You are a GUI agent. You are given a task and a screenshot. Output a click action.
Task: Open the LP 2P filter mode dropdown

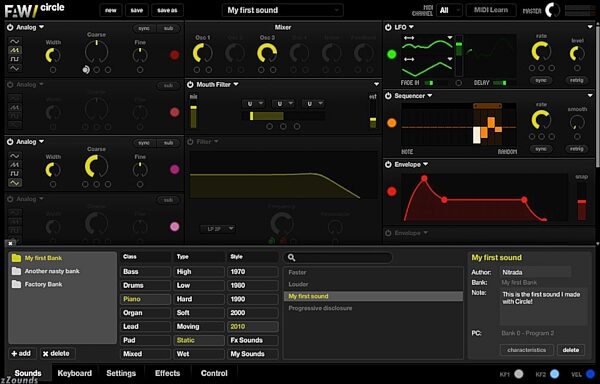point(218,229)
